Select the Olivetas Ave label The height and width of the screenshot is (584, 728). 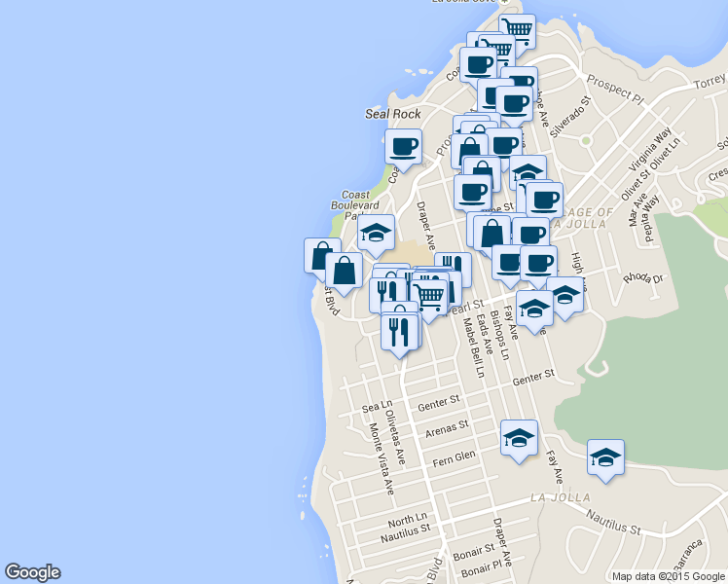(x=395, y=437)
